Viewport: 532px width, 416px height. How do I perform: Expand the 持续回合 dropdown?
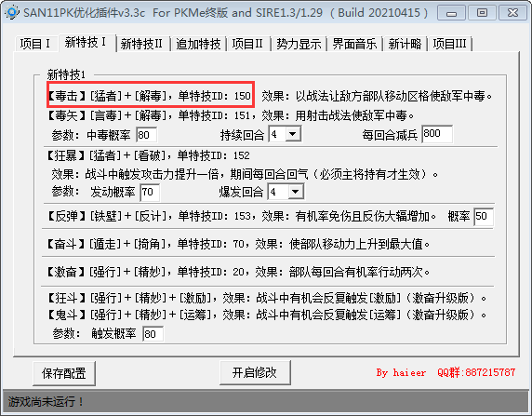[x=292, y=134]
